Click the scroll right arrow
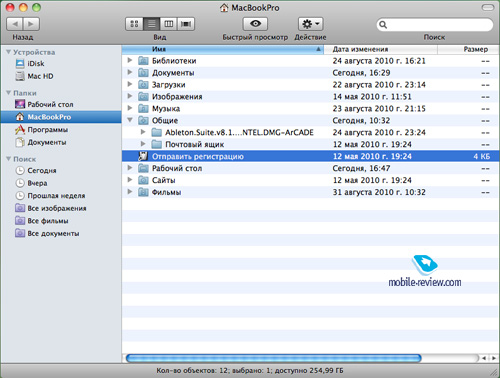 (x=494, y=358)
